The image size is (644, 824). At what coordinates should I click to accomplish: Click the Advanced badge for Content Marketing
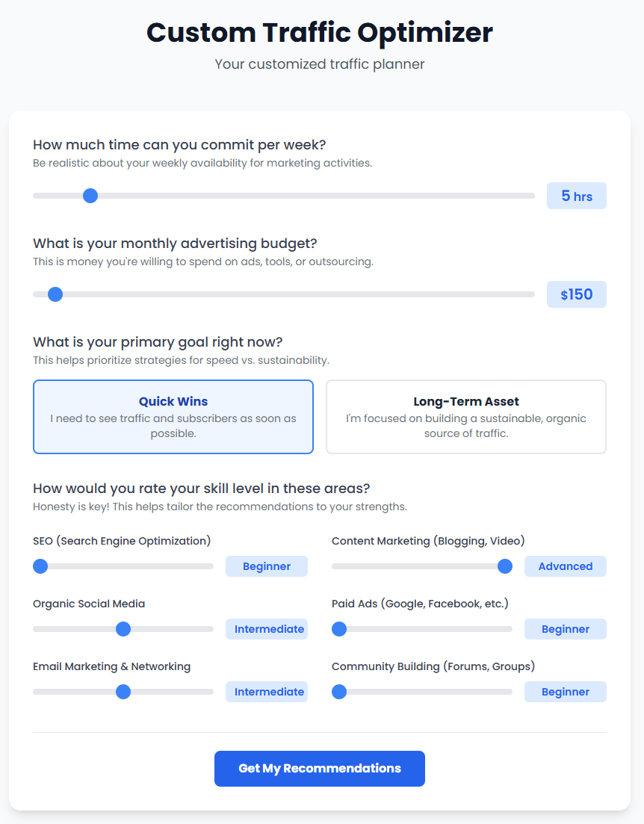click(565, 566)
